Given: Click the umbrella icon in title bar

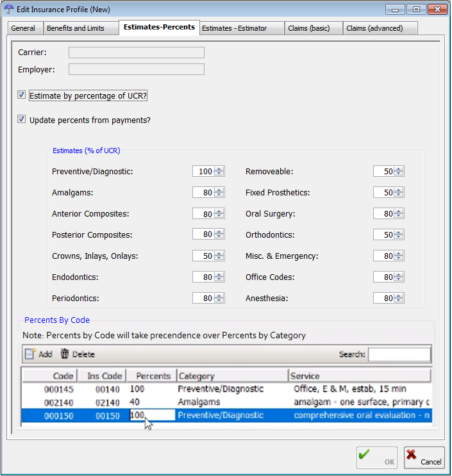Looking at the screenshot, I should pos(9,9).
